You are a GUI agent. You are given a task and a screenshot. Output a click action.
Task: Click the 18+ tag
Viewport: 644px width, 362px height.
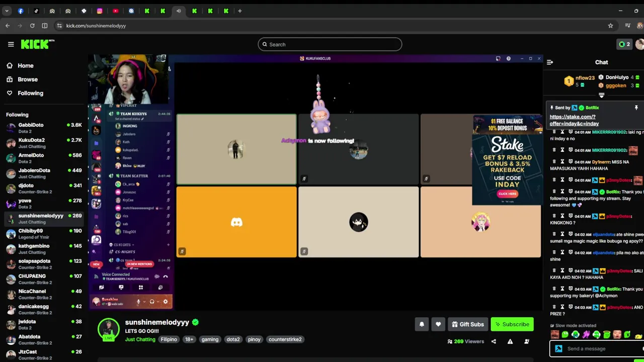[189, 339]
